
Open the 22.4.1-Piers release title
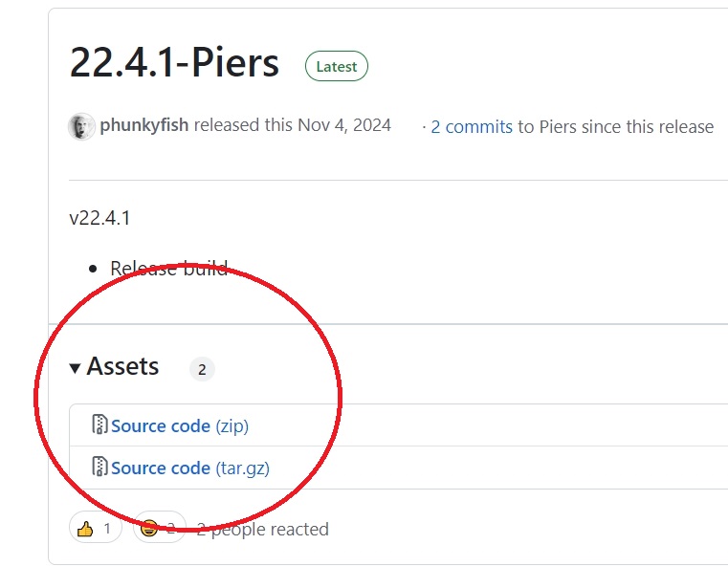click(174, 63)
